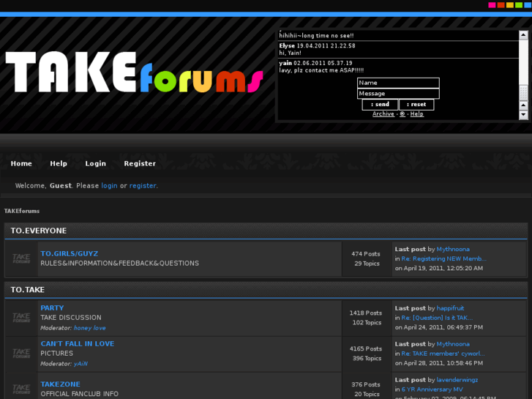Image resolution: width=532 pixels, height=399 pixels.
Task: Reset the shoutbox form
Action: 416,105
